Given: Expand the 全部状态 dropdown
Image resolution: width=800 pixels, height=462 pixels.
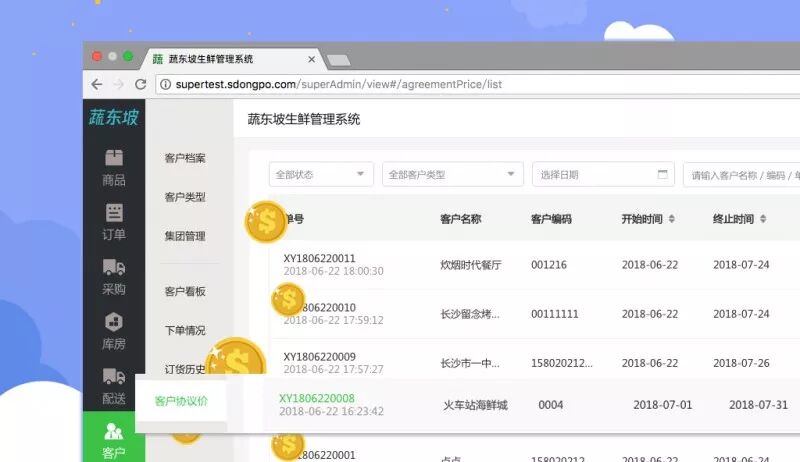Looking at the screenshot, I should click(321, 174).
